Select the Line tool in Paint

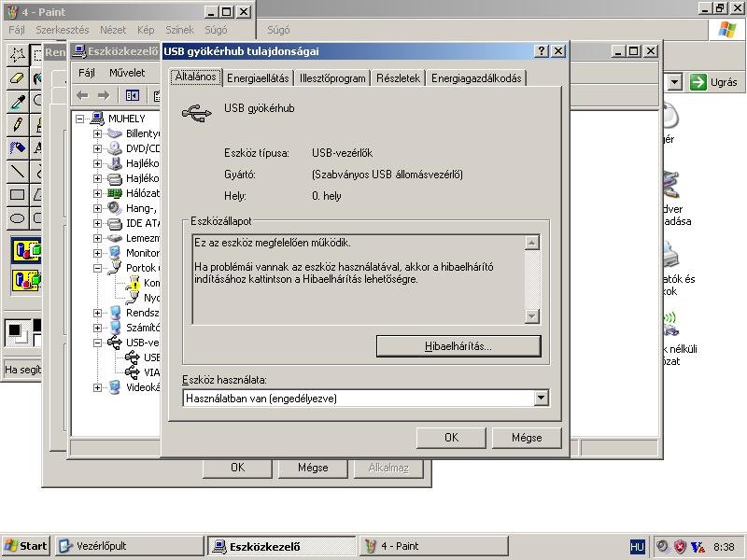click(18, 172)
